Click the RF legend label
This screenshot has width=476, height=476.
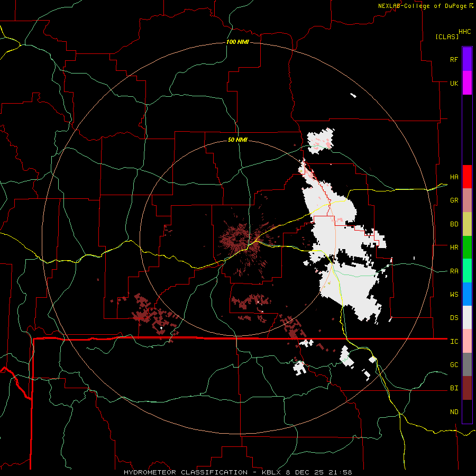click(x=454, y=59)
